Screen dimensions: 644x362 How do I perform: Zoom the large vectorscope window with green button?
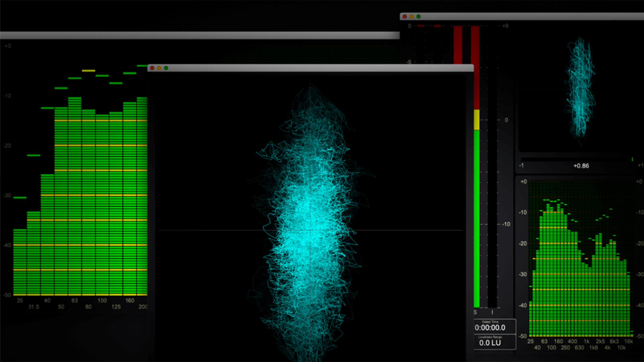(166, 68)
